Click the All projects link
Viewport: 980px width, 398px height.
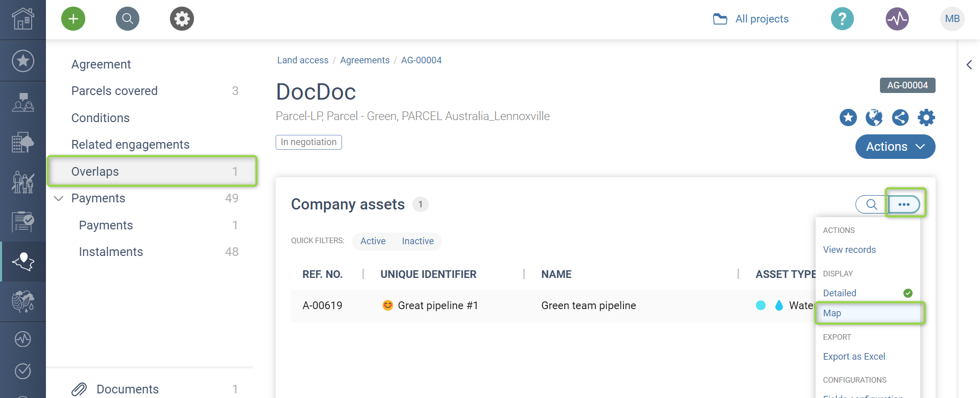click(x=761, y=19)
